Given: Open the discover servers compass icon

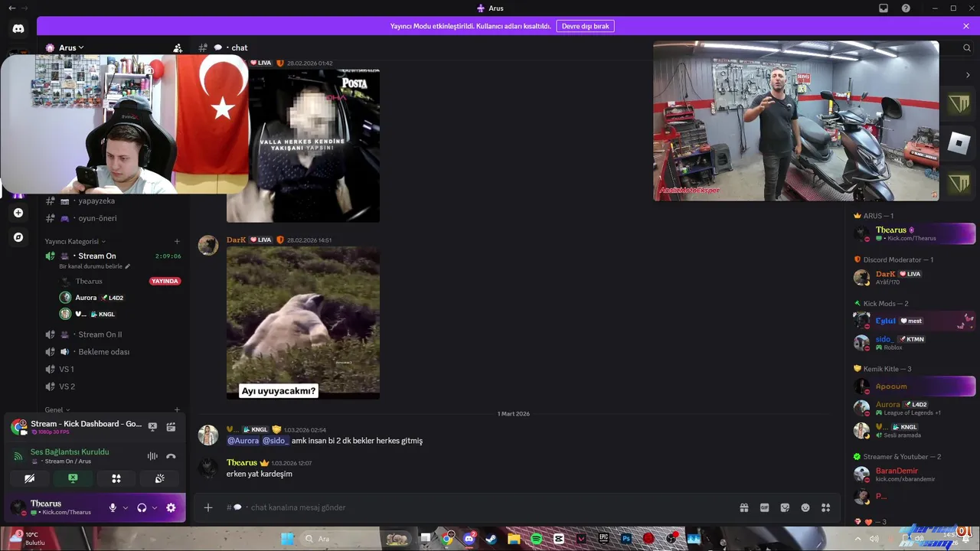Looking at the screenshot, I should coord(18,237).
